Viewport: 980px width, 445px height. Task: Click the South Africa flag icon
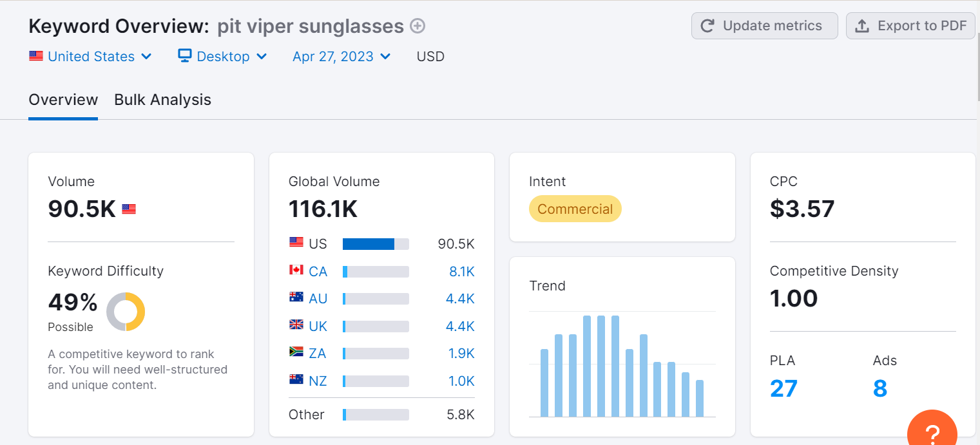[x=296, y=352]
